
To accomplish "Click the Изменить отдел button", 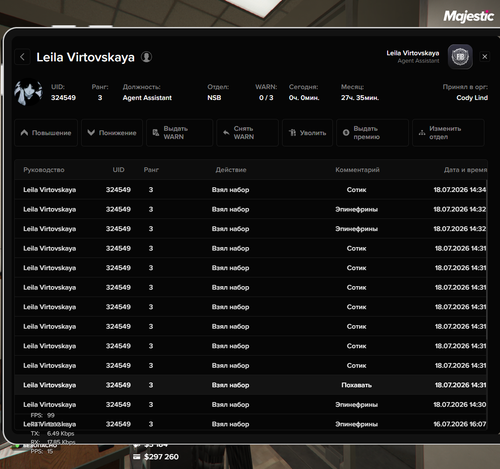I will click(x=448, y=133).
